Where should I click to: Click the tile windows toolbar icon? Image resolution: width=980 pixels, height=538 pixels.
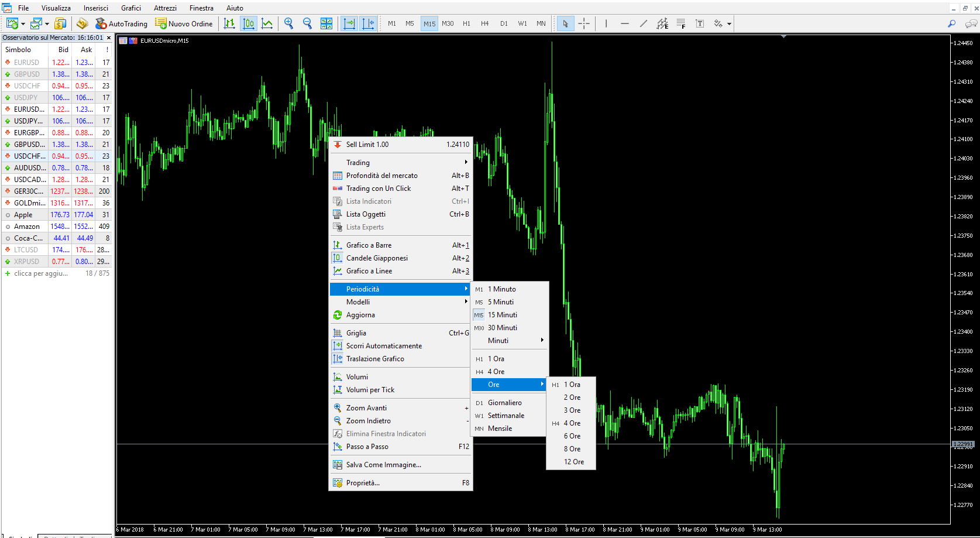(326, 23)
